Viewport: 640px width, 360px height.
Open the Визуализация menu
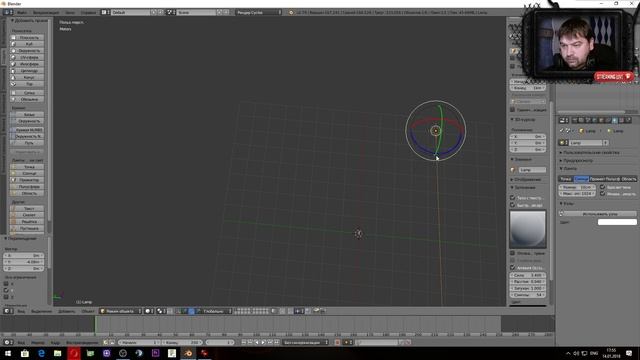pyautogui.click(x=46, y=12)
